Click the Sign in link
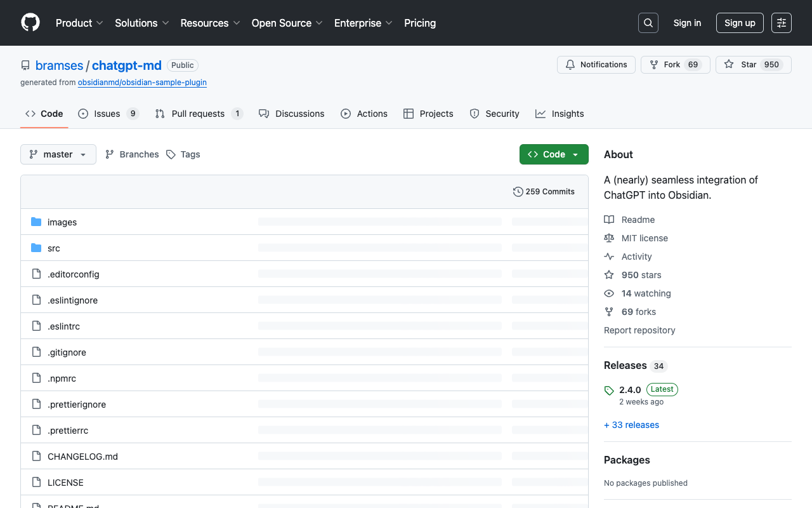 click(x=688, y=23)
